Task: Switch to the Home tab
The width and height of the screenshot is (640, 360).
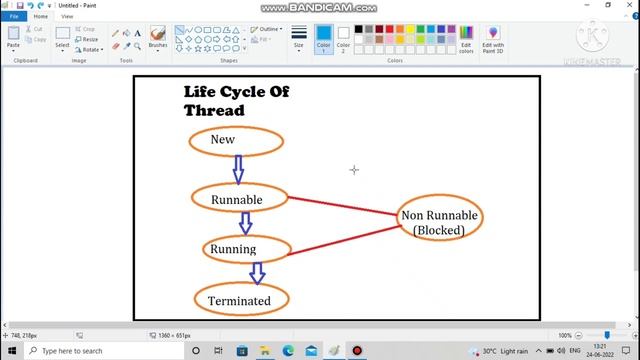Action: (x=40, y=16)
